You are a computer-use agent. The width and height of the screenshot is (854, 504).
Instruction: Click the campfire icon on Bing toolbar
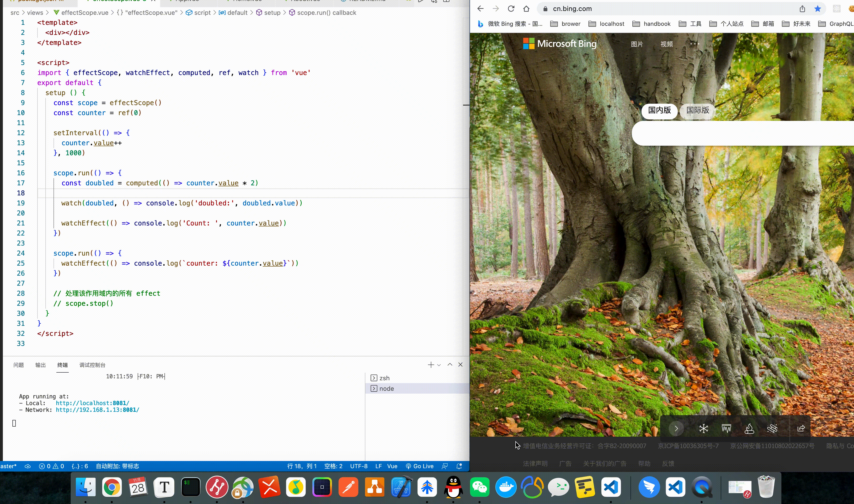coord(749,429)
